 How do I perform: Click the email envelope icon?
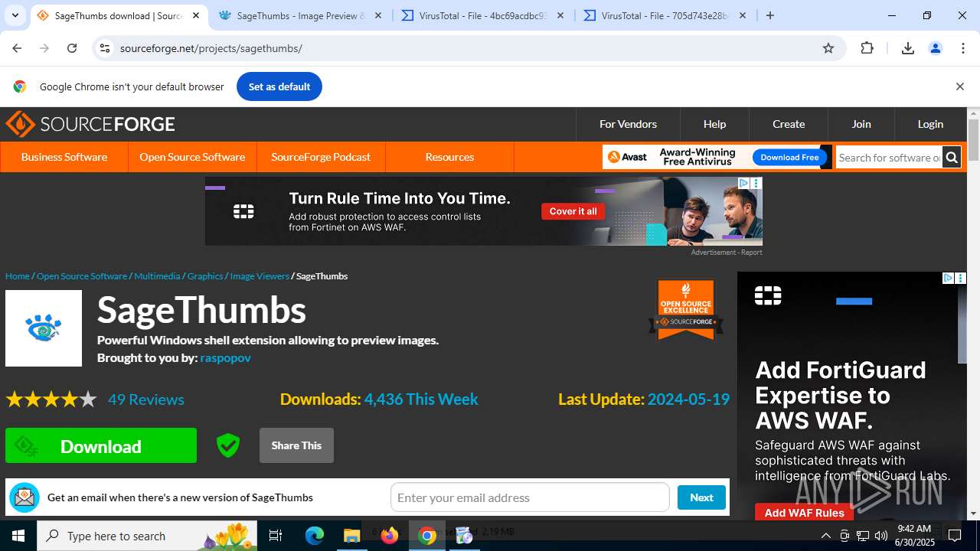[x=24, y=497]
